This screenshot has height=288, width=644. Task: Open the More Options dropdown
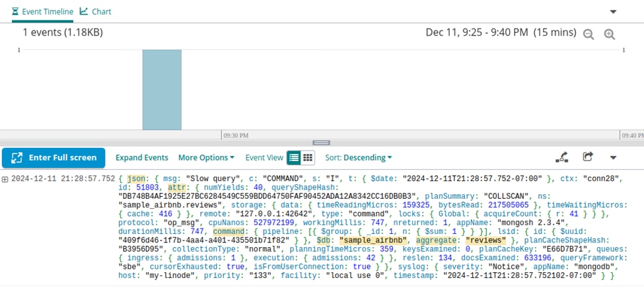click(206, 158)
